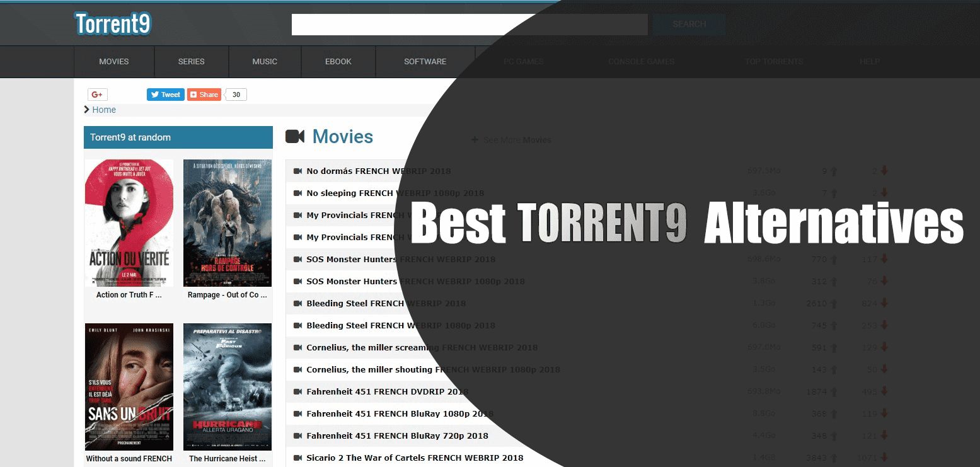Viewport: 980px width, 467px height.
Task: Open SOS Monster Hunters WEBRIP 1080p 2018
Action: tap(415, 281)
